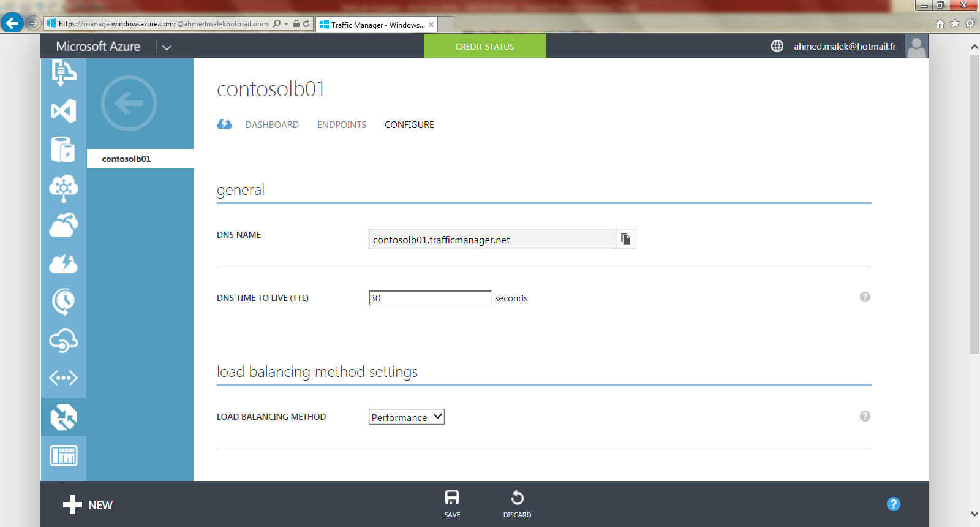Open a new blank browser tab
This screenshot has width=980, height=527.
pos(446,25)
